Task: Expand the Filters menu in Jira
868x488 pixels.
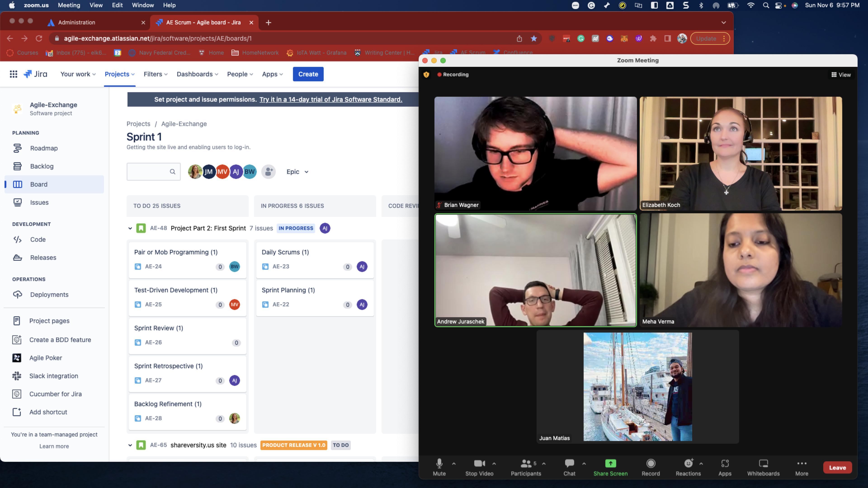Action: tap(155, 74)
